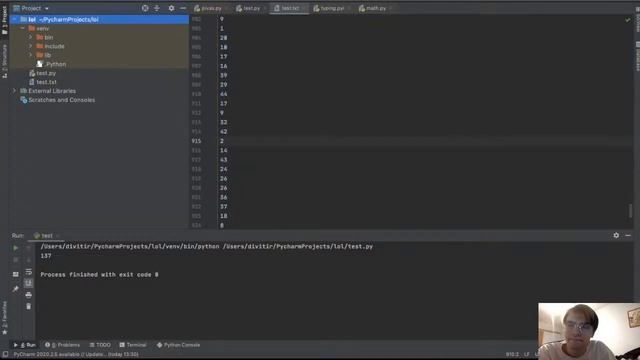
Task: Open the Terminal tool window
Action: click(133, 345)
